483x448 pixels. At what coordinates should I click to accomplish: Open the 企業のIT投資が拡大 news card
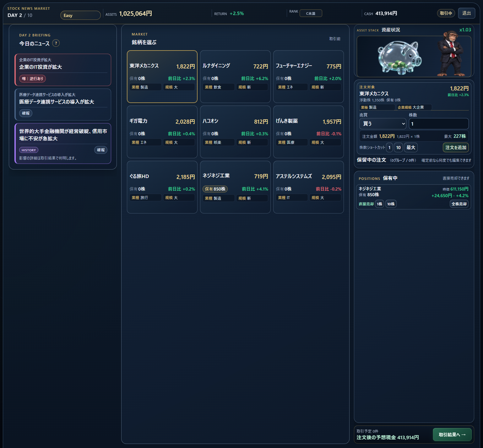tap(63, 70)
